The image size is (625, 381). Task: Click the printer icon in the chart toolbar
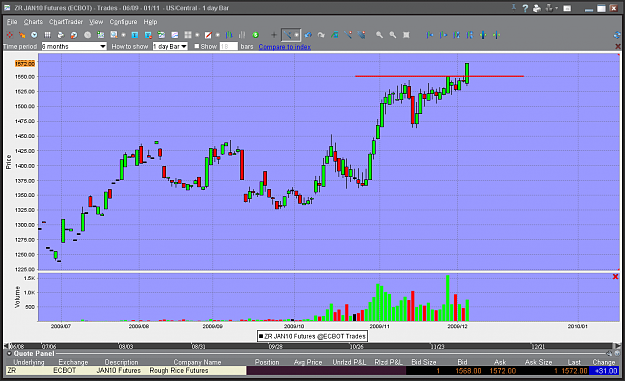pos(61,35)
